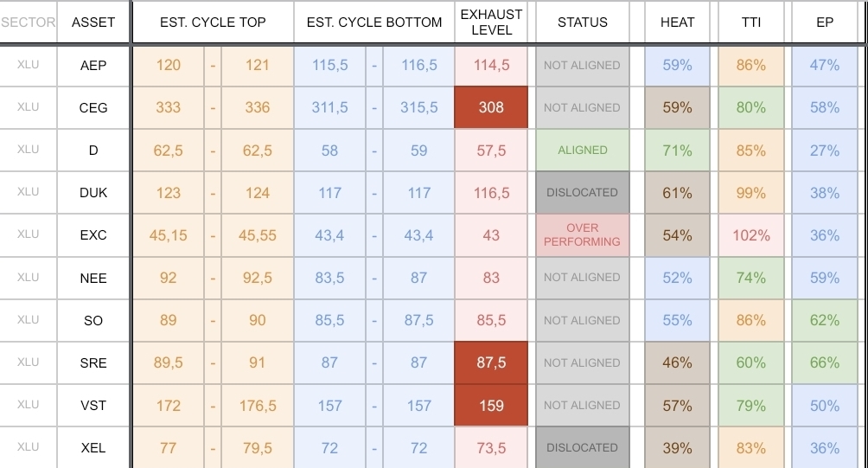868x468 pixels.
Task: Select the 71% heat cell for D
Action: [x=677, y=151]
